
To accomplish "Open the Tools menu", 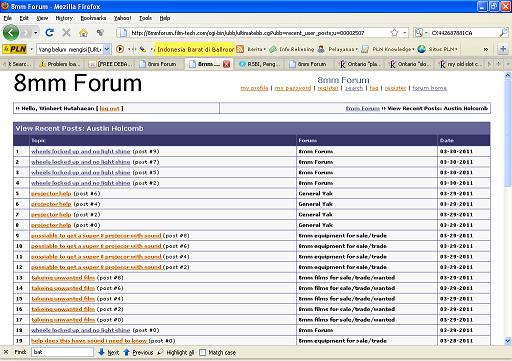I will 145,18.
